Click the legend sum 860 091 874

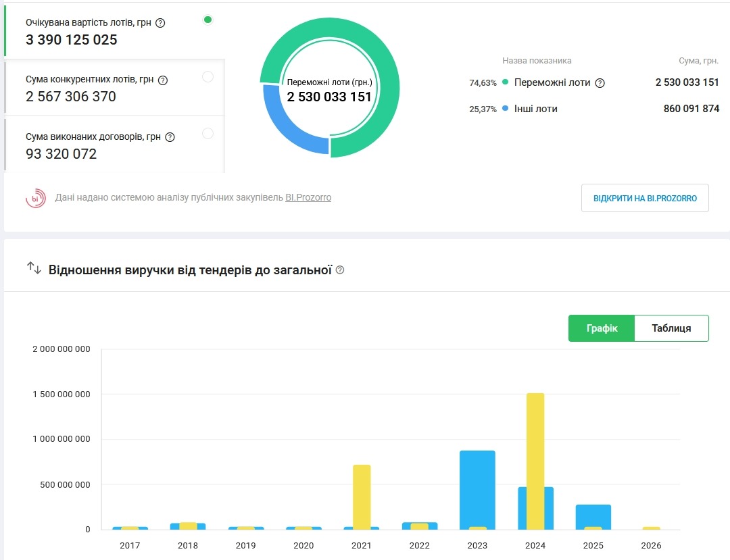click(691, 109)
